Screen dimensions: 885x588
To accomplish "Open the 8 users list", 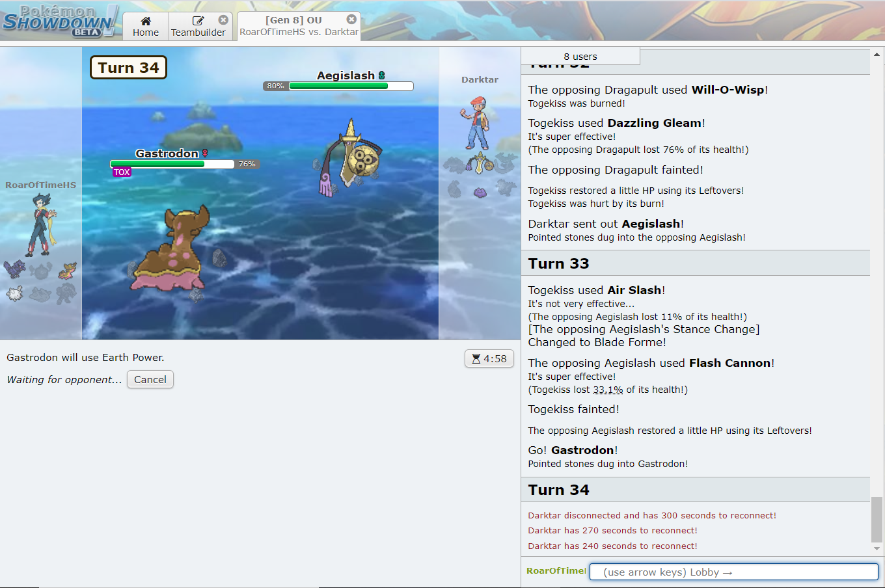I will (580, 57).
